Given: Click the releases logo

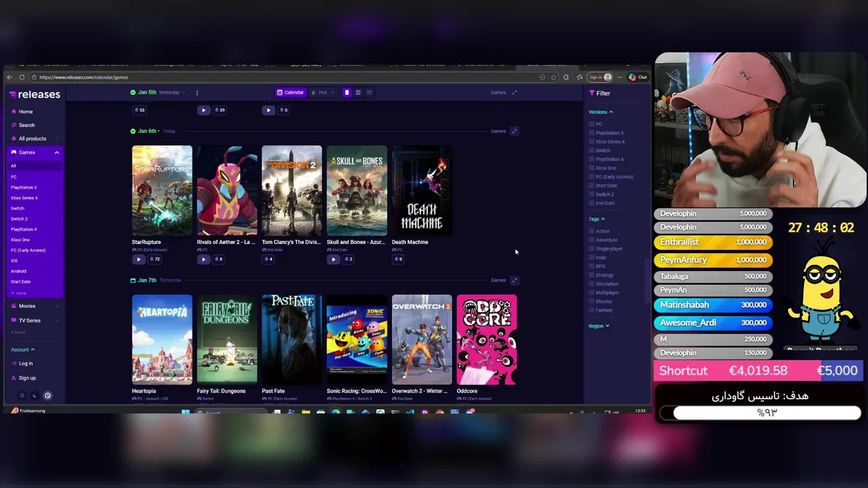Looking at the screenshot, I should (x=35, y=95).
